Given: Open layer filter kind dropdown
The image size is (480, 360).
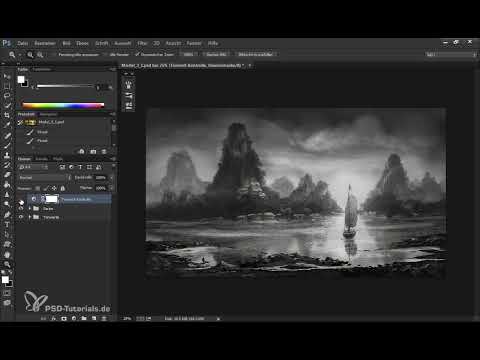Looking at the screenshot, I should pyautogui.click(x=33, y=167).
